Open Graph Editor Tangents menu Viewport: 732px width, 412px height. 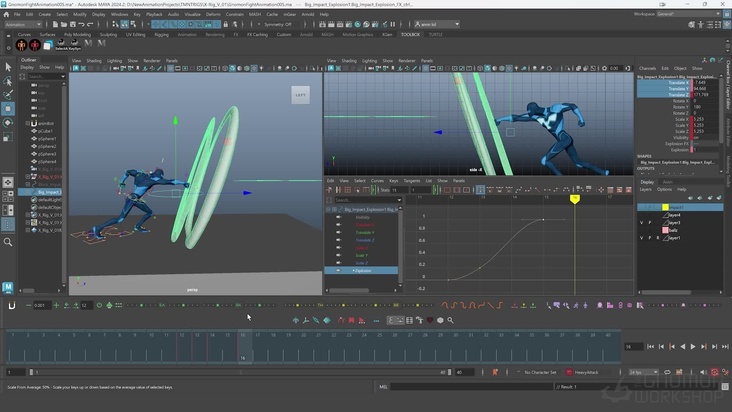click(412, 181)
